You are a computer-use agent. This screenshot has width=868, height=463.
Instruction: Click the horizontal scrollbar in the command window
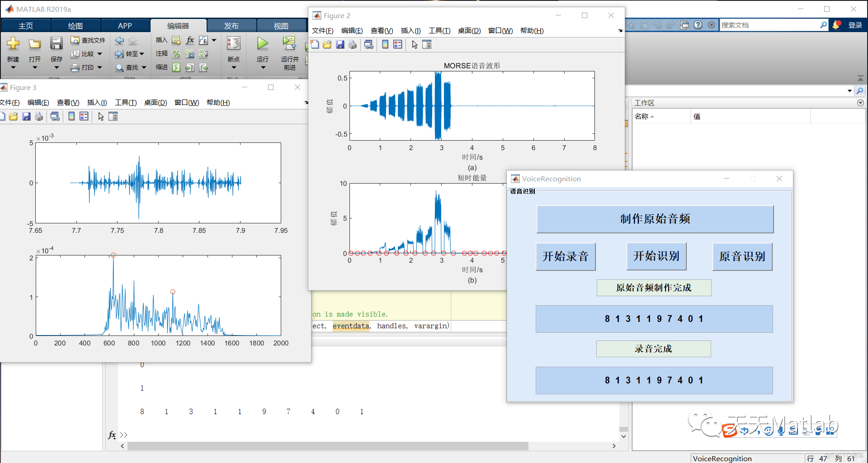point(328,446)
